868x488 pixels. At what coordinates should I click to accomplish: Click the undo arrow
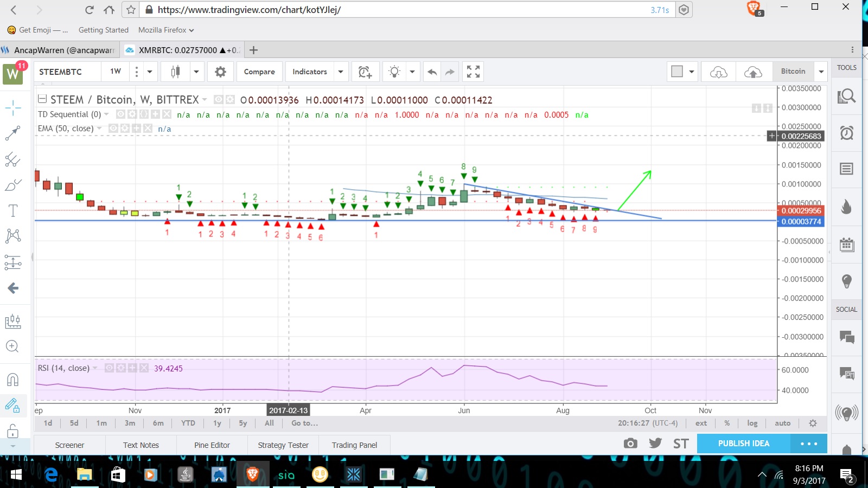(x=432, y=72)
